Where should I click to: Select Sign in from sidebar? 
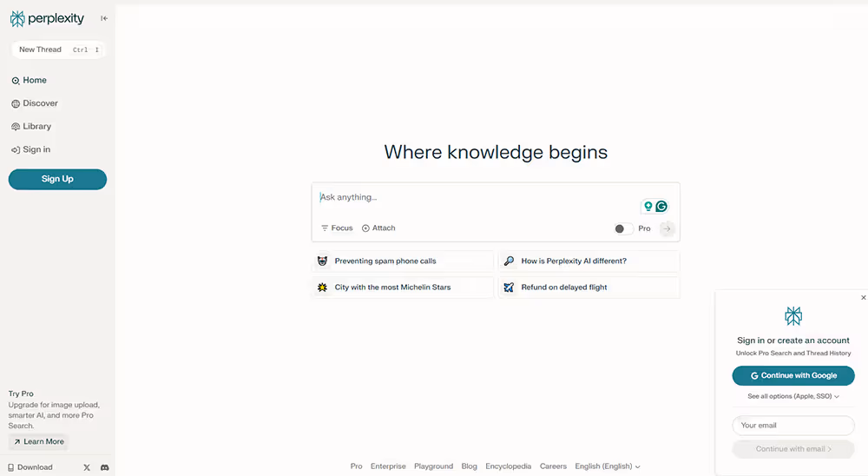click(x=30, y=149)
